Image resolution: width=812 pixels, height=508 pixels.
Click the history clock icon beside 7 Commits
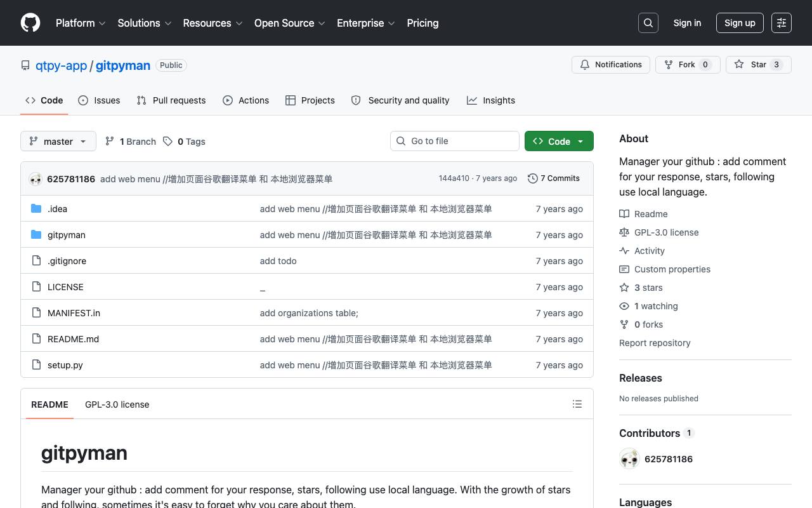pyautogui.click(x=533, y=178)
